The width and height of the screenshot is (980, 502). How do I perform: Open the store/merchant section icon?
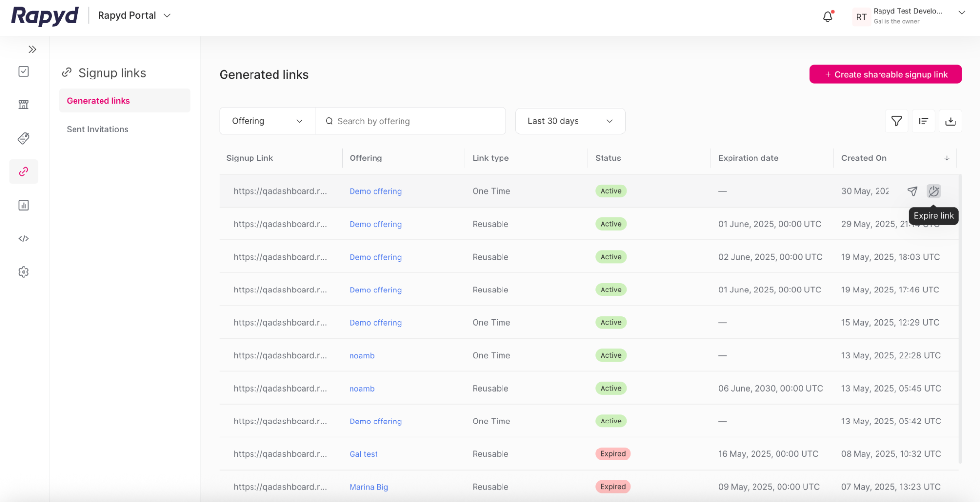click(23, 104)
